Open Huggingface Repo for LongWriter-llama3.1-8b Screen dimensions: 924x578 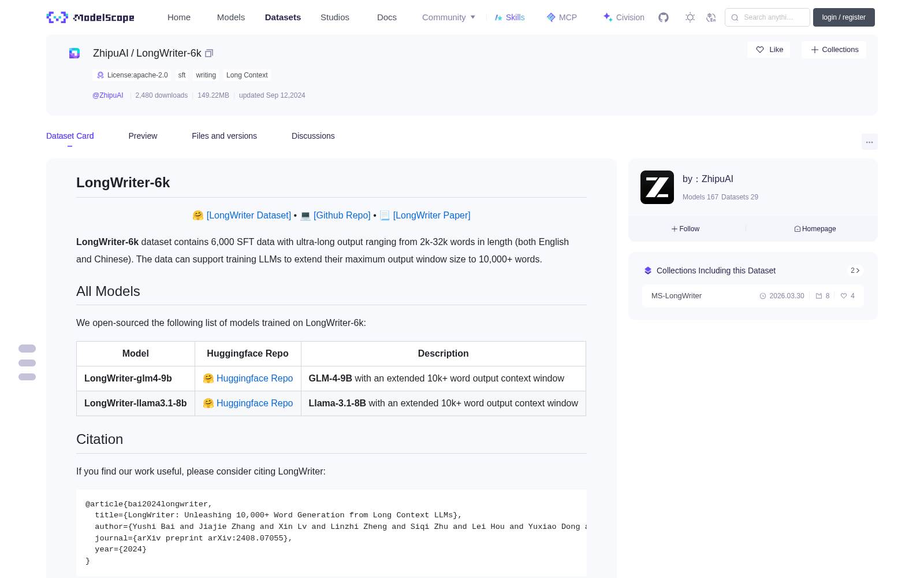point(255,403)
